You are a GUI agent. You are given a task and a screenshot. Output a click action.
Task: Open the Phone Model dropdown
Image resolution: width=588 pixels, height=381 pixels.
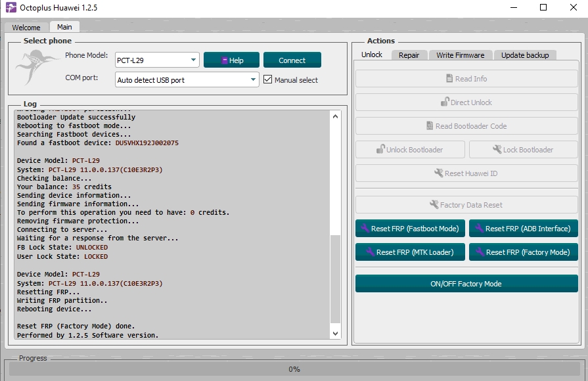(x=157, y=60)
